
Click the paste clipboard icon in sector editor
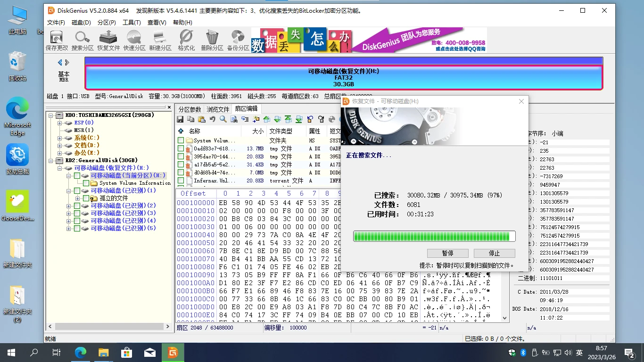(202, 119)
